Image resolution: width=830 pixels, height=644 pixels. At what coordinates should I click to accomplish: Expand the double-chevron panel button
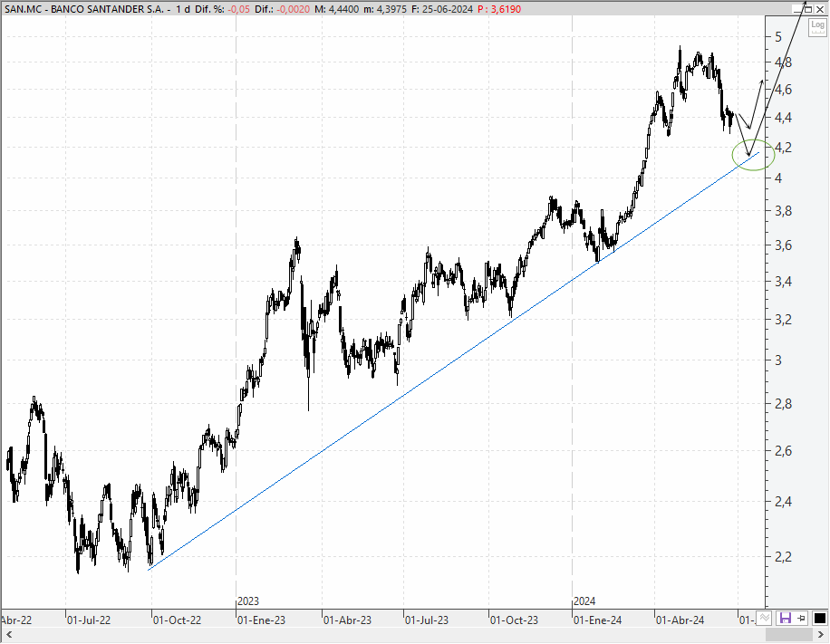[764, 618]
